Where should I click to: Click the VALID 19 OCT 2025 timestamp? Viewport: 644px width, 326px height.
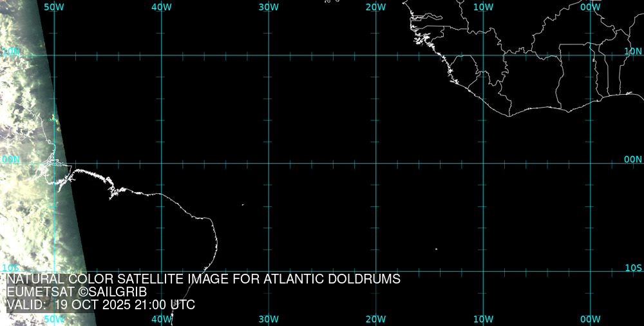(100, 305)
